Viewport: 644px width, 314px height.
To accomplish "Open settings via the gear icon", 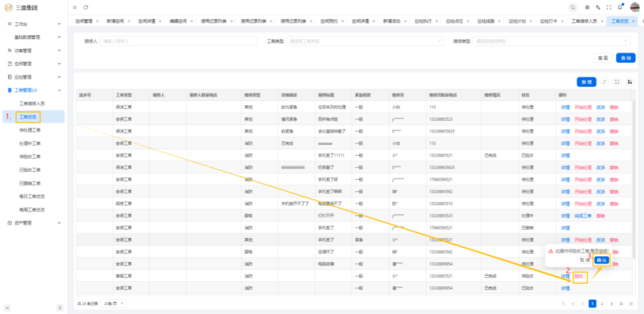I will (587, 7).
